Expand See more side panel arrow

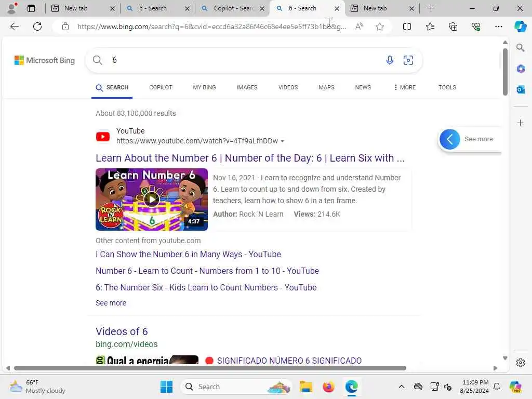point(450,139)
